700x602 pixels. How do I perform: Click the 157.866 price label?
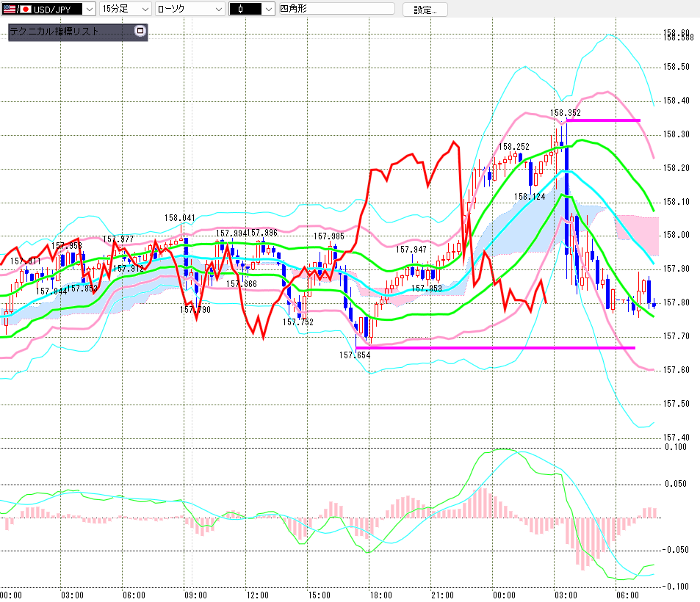[x=242, y=284]
